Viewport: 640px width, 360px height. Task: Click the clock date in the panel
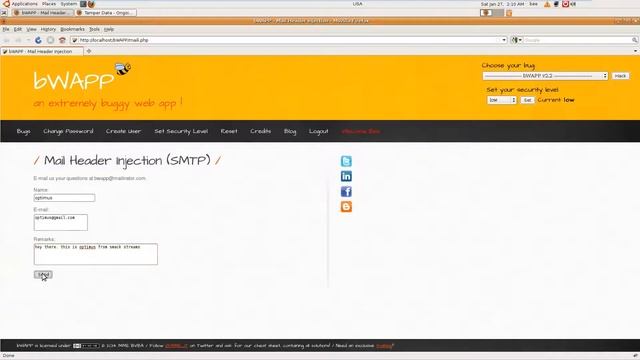pos(502,4)
